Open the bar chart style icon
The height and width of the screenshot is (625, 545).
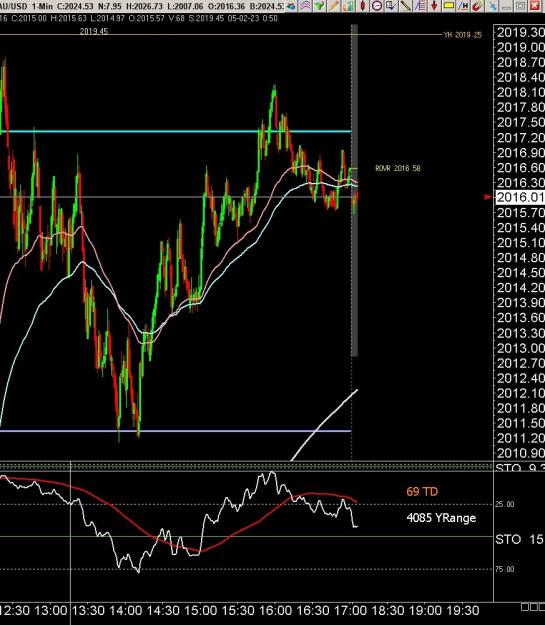pos(349,6)
